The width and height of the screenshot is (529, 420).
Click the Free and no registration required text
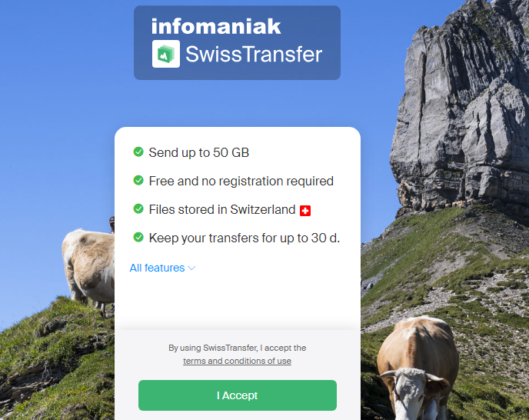point(241,182)
